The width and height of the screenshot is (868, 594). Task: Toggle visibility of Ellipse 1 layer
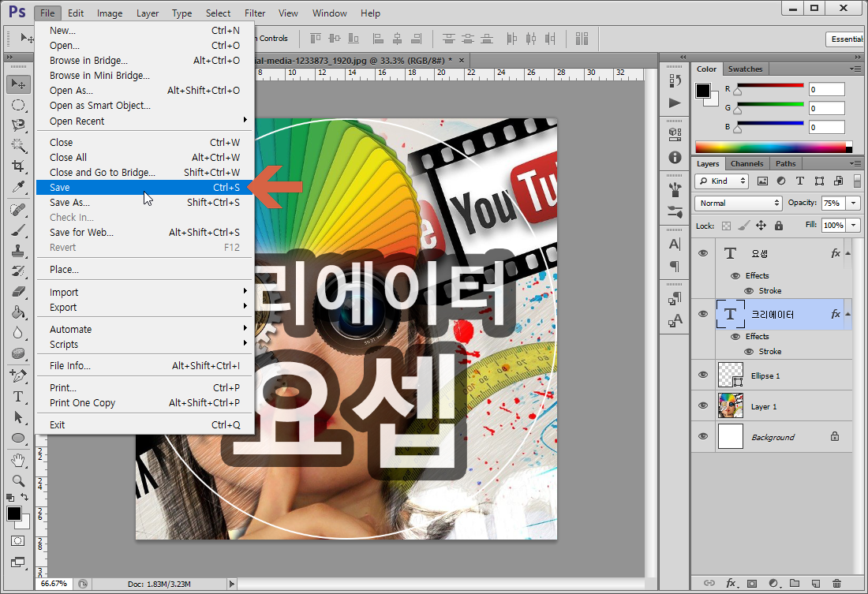click(x=703, y=375)
